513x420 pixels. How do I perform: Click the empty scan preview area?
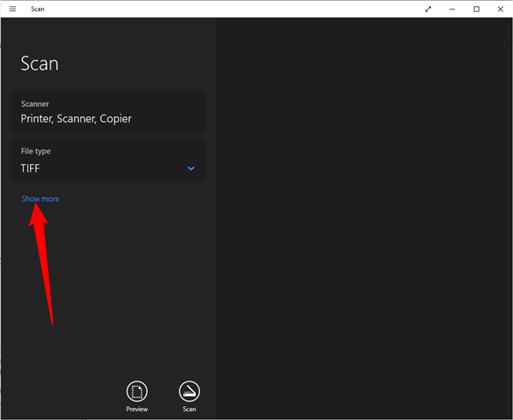click(x=363, y=214)
